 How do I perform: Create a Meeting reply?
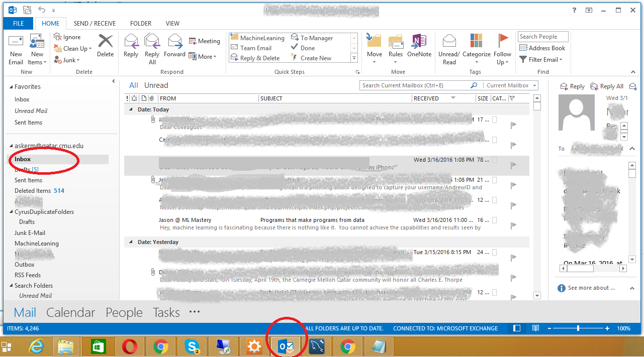pos(204,41)
